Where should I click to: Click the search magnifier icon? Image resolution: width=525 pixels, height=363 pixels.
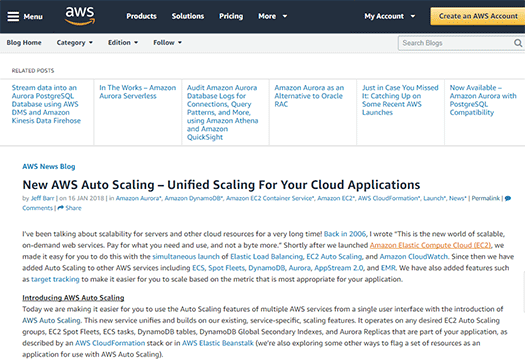[x=518, y=43]
